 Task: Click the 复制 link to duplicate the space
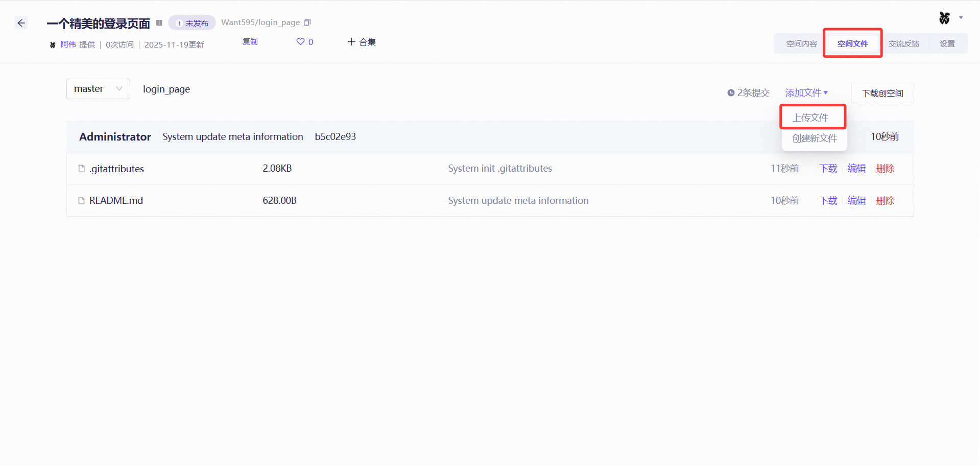(250, 42)
